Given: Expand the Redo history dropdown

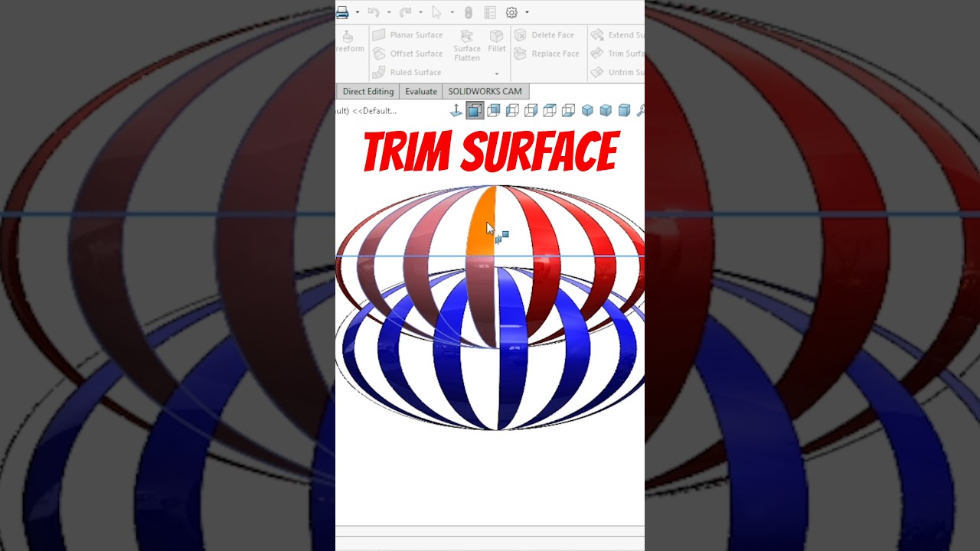Looking at the screenshot, I should click(x=420, y=12).
